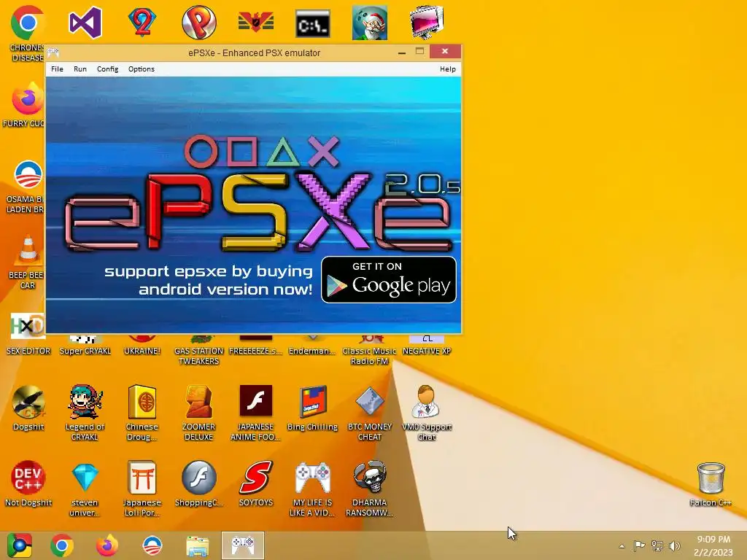Screen dimensions: 747x560
Task: Select the FREEEEEZE.s... icon label
Action: [256, 351]
